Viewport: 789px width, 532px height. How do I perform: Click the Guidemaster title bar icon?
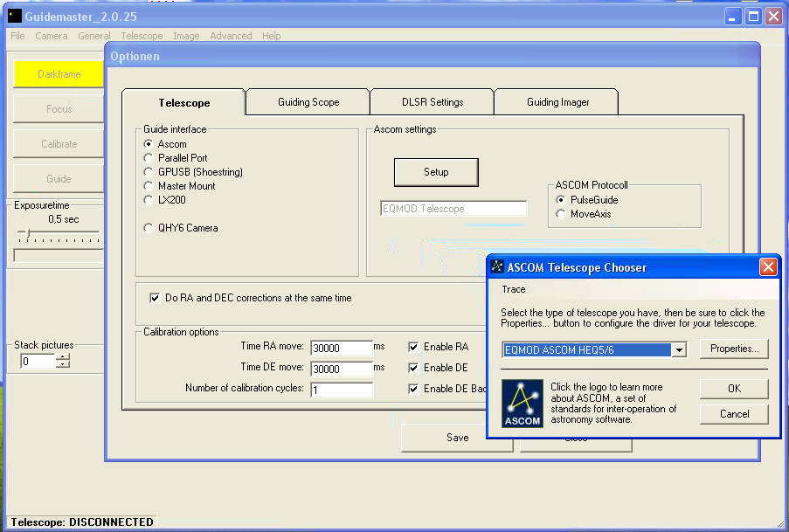click(x=15, y=16)
